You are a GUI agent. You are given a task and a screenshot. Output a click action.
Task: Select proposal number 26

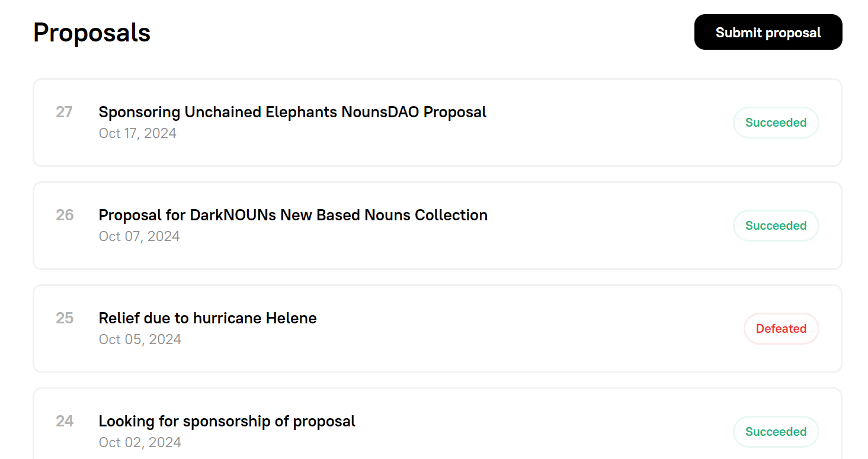point(65,215)
